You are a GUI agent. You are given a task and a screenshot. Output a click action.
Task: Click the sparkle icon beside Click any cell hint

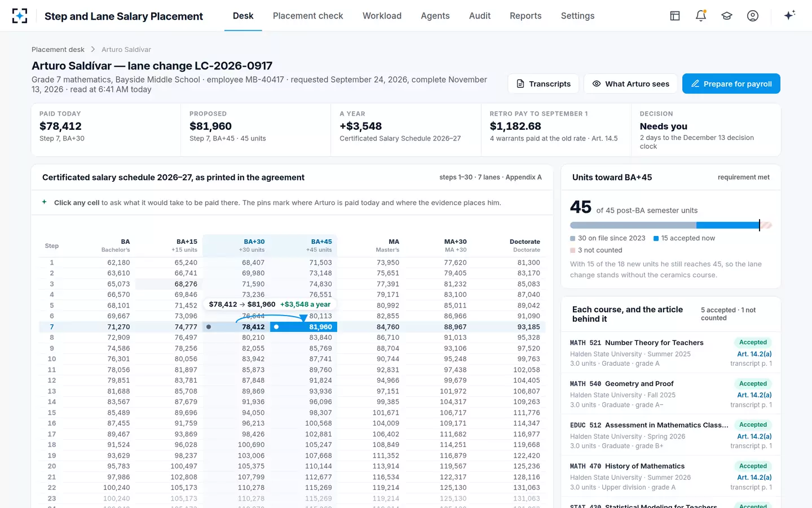tap(45, 202)
